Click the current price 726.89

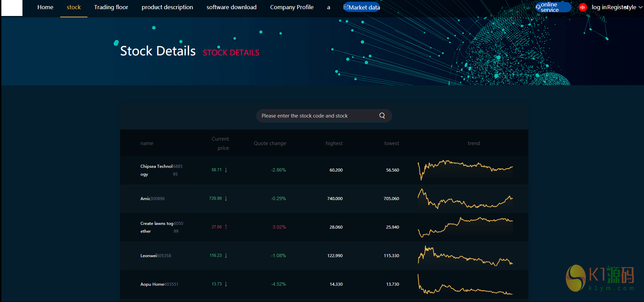215,198
